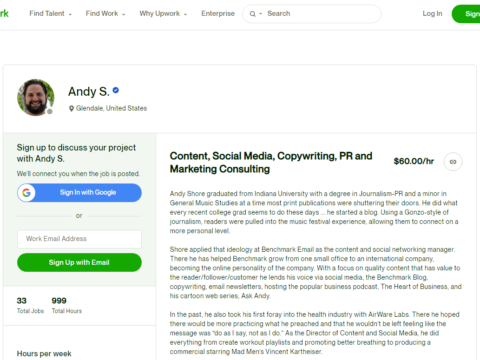480x360 pixels.
Task: Click the copy profile link icon
Action: coord(453,162)
